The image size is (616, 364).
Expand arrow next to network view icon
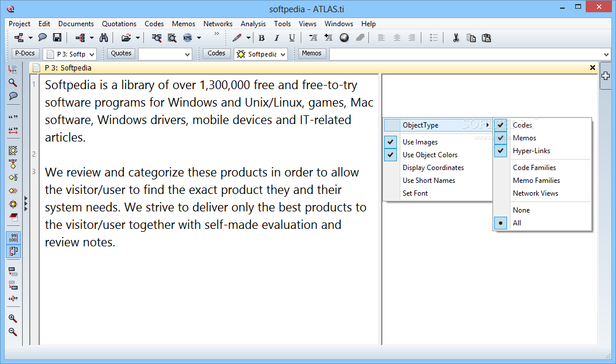point(30,38)
